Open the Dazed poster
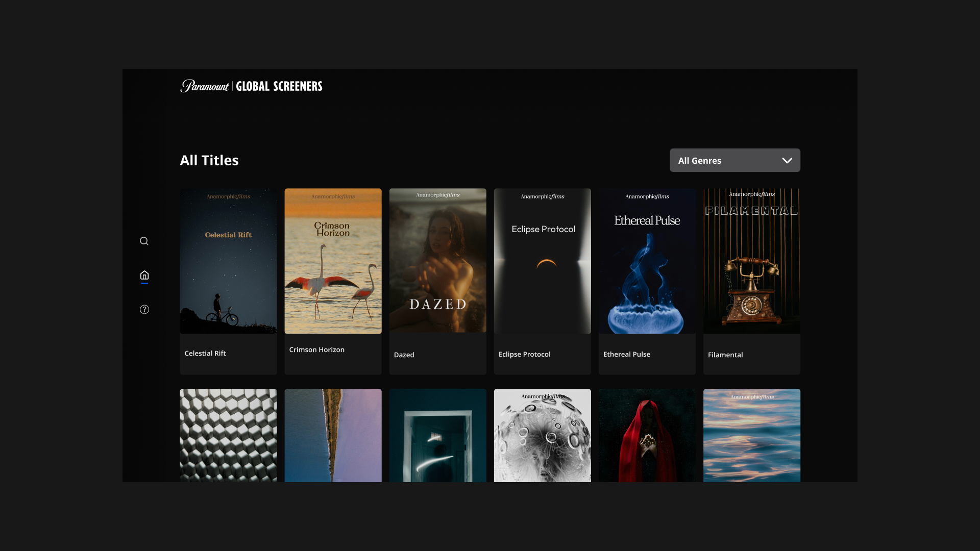 [437, 261]
